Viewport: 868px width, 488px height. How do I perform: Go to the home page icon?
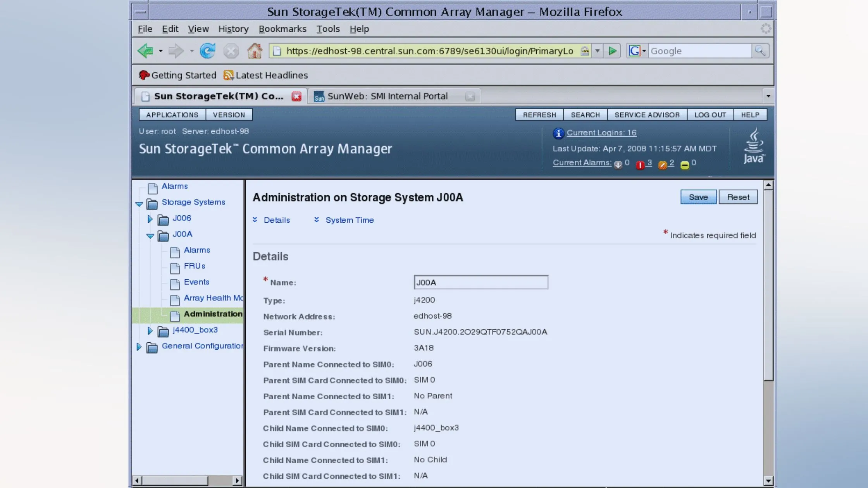tap(255, 51)
